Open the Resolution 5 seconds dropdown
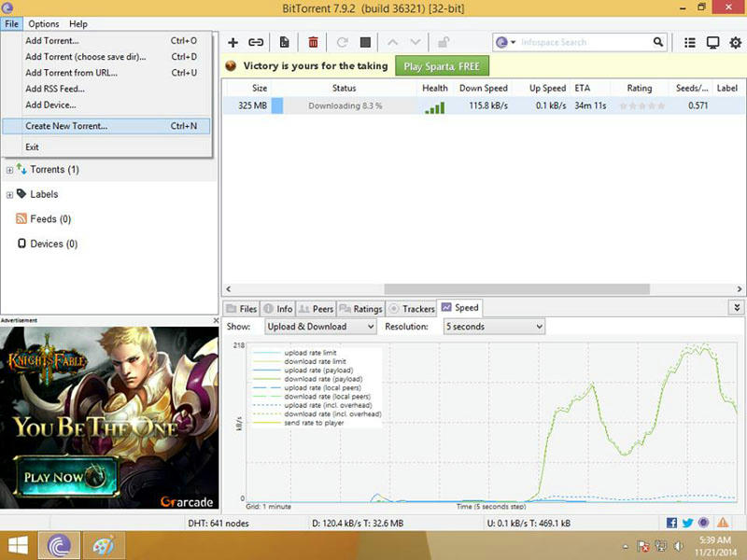747x560 pixels. point(494,327)
